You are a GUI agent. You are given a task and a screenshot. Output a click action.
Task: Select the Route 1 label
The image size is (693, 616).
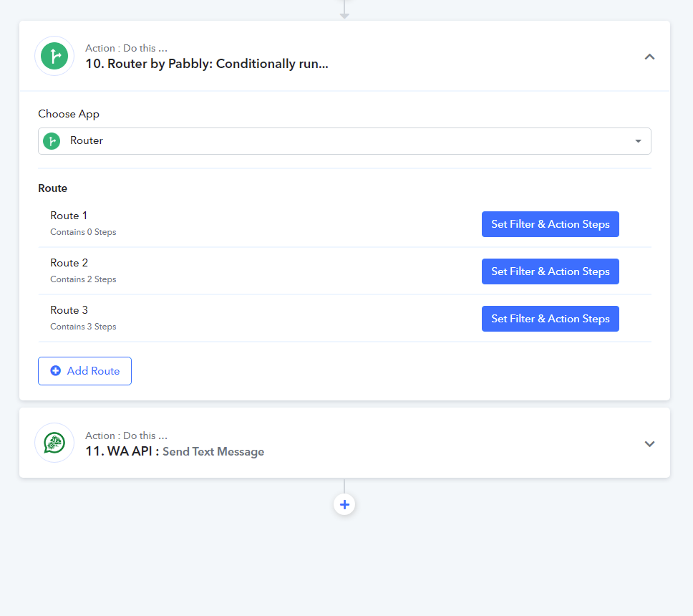(x=69, y=216)
